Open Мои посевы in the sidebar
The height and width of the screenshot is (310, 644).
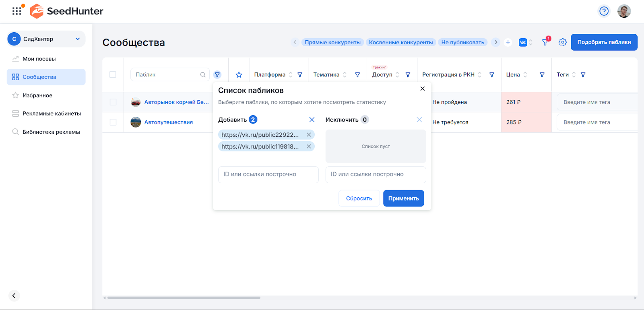(x=39, y=59)
